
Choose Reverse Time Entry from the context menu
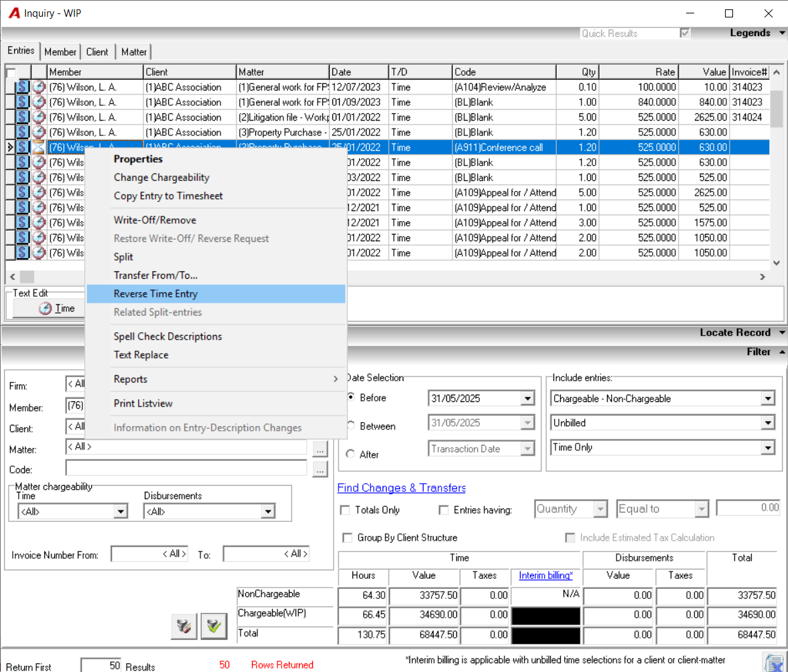(x=216, y=294)
